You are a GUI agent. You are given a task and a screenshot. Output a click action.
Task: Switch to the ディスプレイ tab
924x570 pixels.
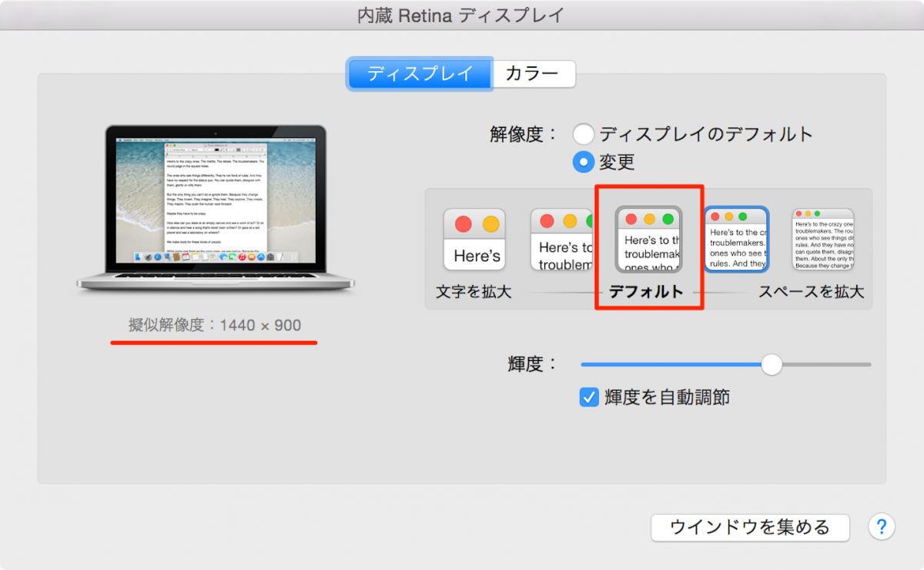tap(420, 73)
